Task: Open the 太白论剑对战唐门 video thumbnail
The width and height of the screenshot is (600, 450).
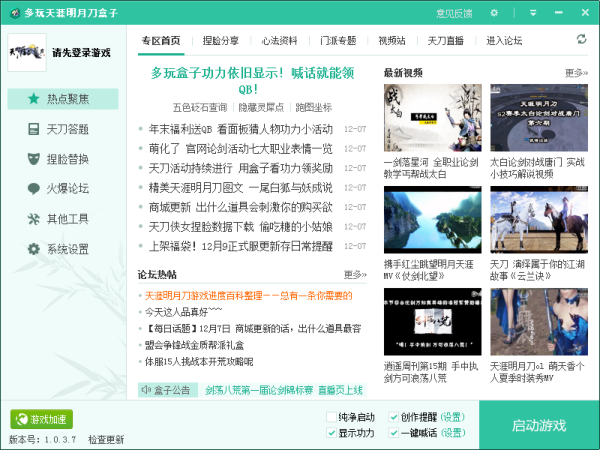Action: click(537, 116)
